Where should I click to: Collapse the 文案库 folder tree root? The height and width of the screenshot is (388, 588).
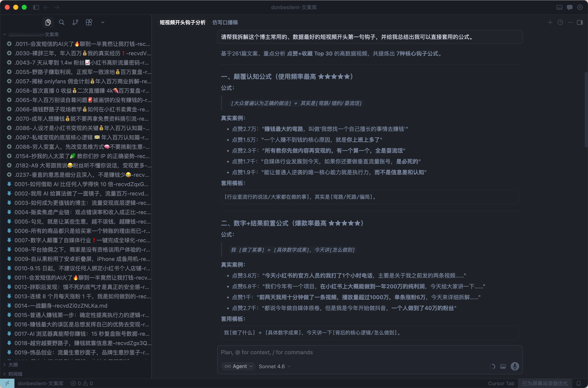point(4,34)
